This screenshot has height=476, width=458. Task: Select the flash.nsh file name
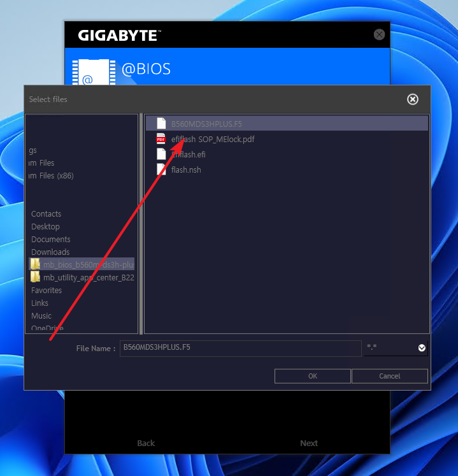186,169
